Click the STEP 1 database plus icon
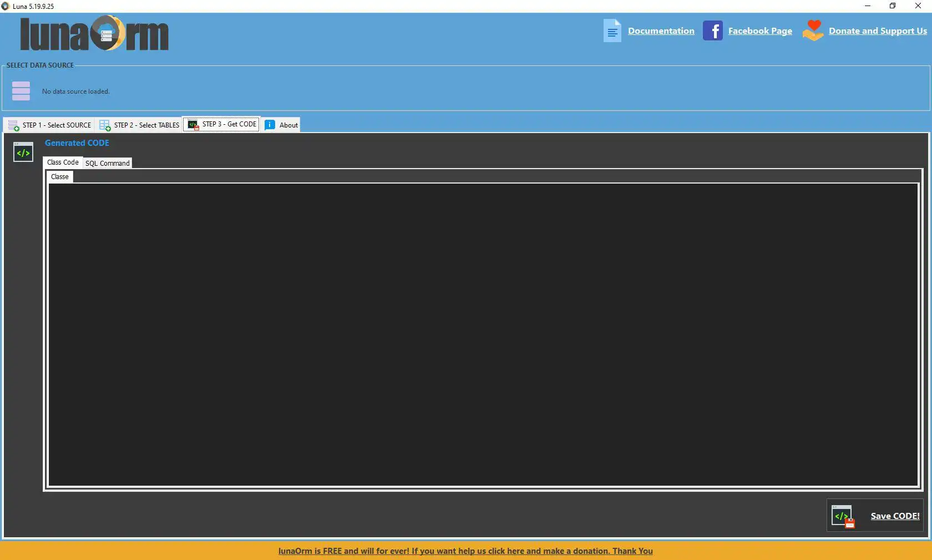Image resolution: width=932 pixels, height=560 pixels. [x=13, y=125]
